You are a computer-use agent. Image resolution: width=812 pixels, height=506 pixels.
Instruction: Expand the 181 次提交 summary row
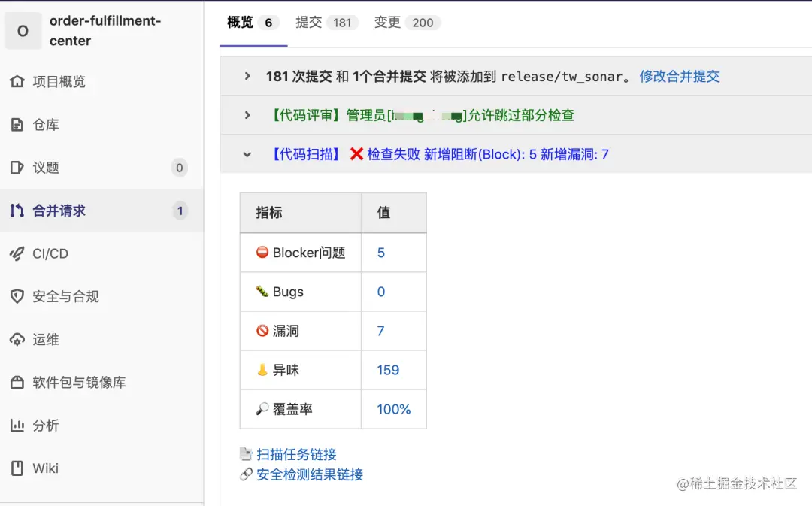247,76
